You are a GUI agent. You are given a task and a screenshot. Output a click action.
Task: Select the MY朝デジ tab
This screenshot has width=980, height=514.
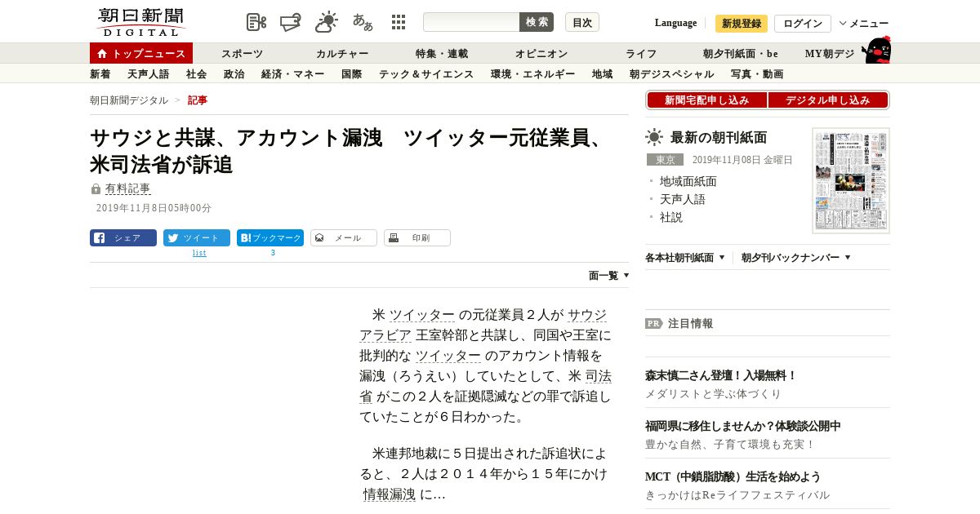pyautogui.click(x=830, y=54)
